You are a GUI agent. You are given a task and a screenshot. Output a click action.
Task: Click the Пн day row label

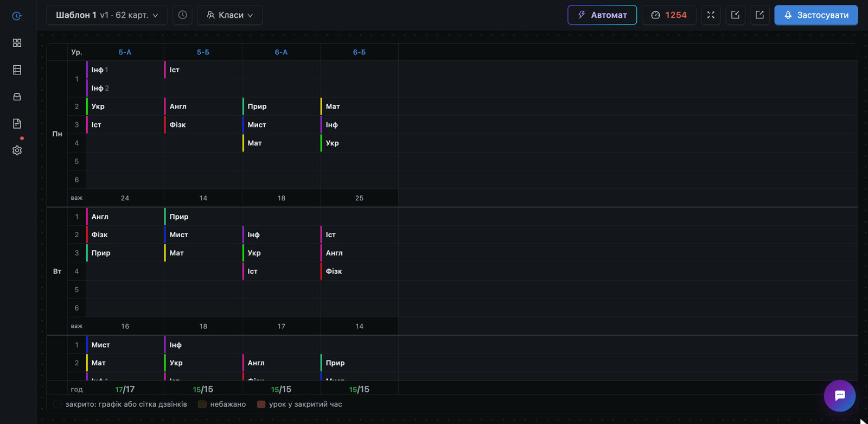click(x=57, y=134)
